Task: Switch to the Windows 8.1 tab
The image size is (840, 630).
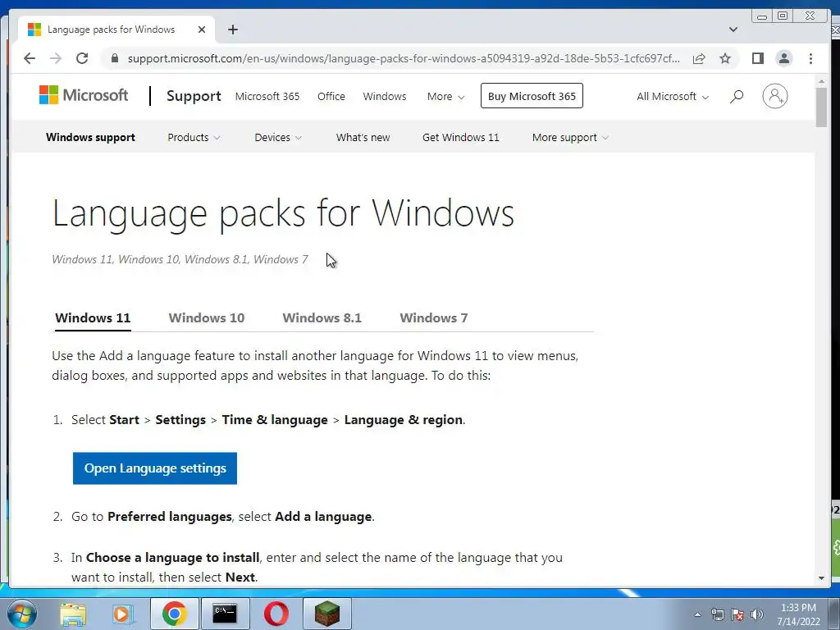Action: click(x=322, y=318)
